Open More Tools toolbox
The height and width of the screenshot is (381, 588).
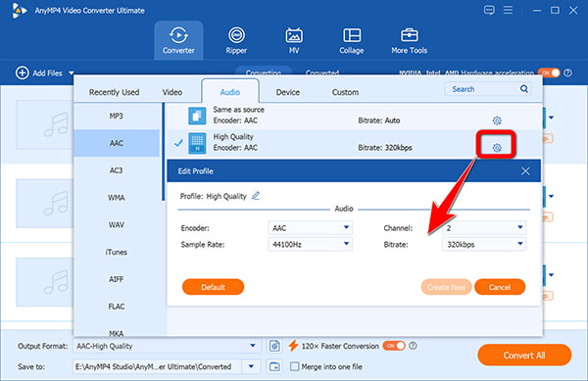pos(409,40)
